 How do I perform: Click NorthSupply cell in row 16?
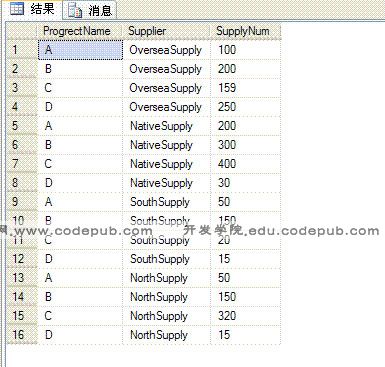click(167, 335)
